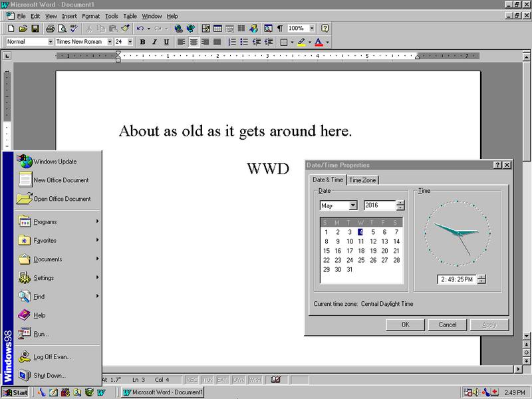
Task: Cancel the Date/Time Properties dialog
Action: (x=448, y=325)
